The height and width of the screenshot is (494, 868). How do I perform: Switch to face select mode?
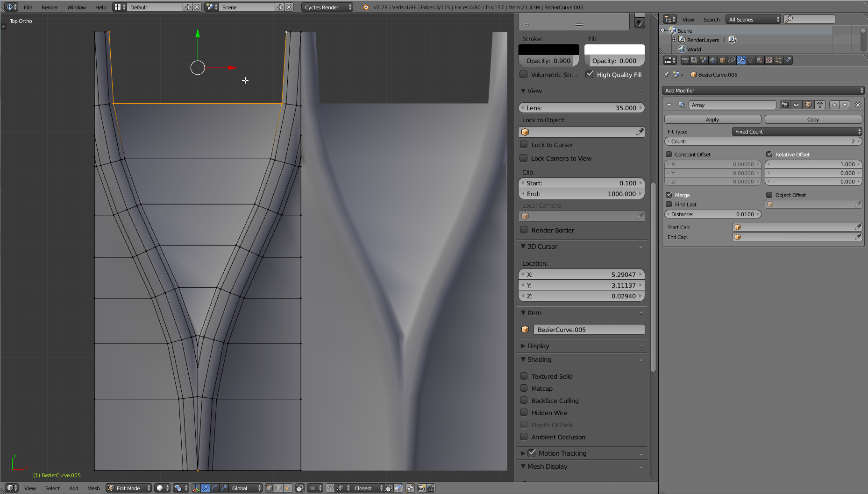tap(288, 488)
